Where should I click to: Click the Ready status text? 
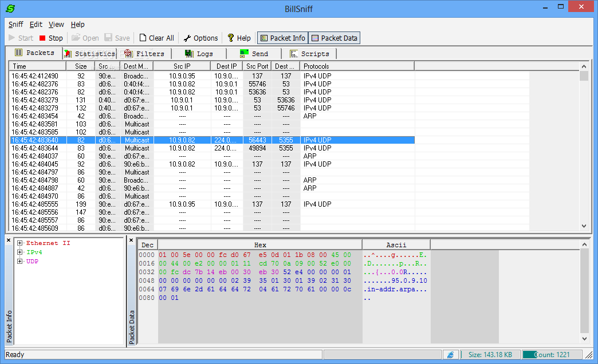[15, 354]
